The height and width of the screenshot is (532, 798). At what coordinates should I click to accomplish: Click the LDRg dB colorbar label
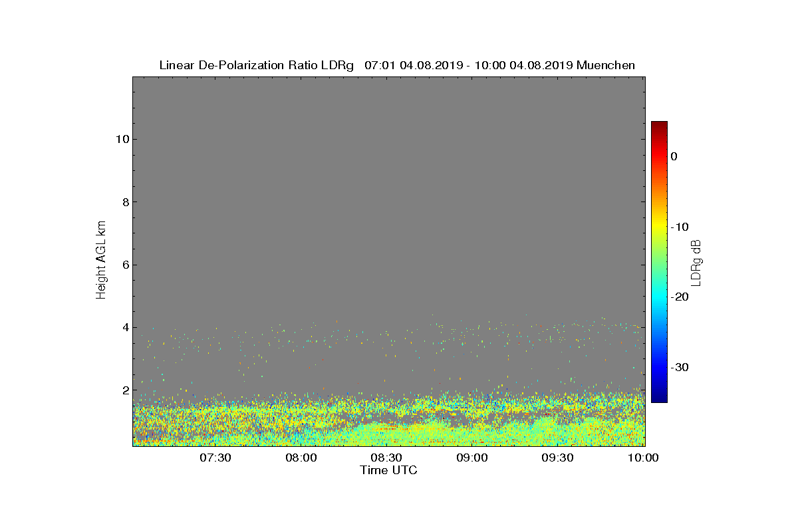[696, 262]
